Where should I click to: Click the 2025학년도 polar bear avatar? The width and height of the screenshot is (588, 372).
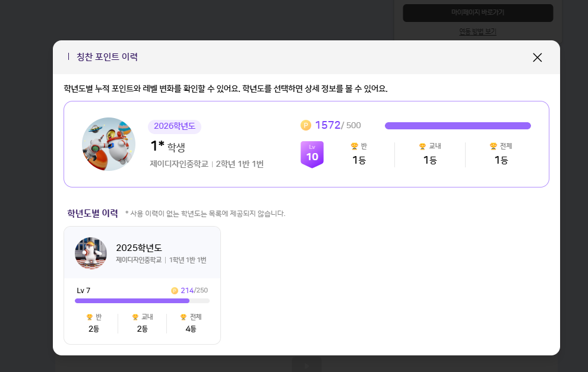point(91,253)
